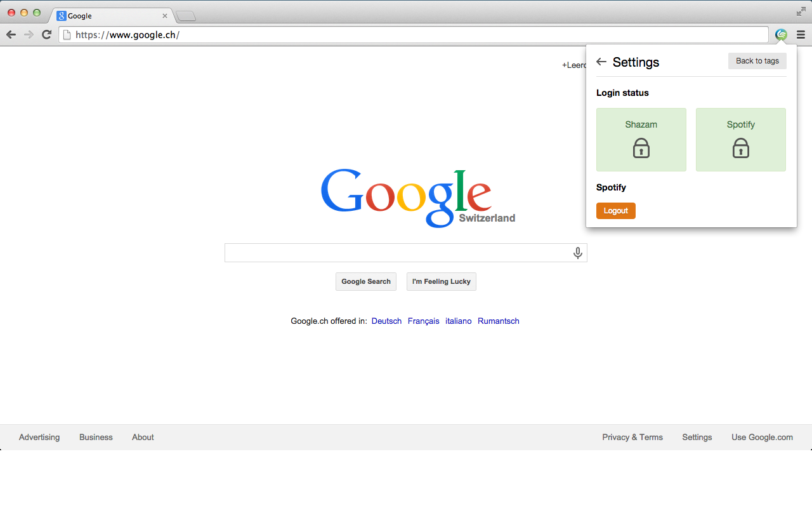Click the Login status heading
Screen dimensions: 812x508
coord(622,93)
